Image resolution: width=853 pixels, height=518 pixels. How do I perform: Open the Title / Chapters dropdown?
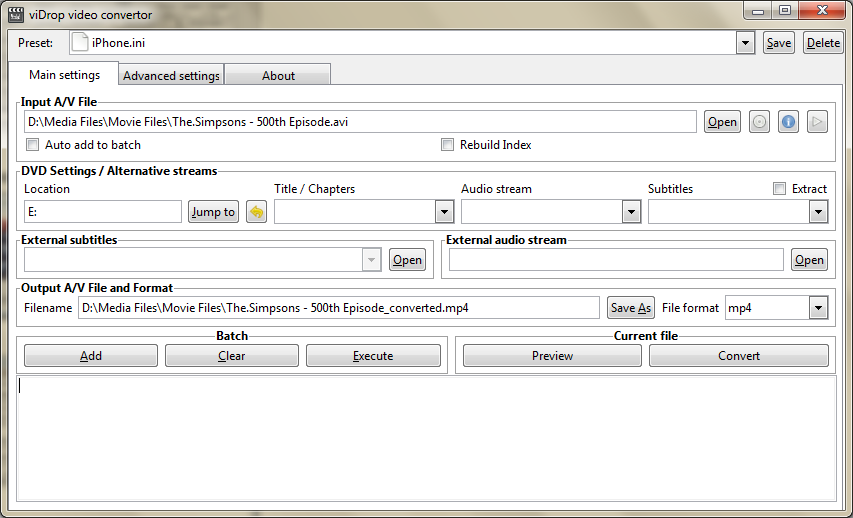pos(444,212)
